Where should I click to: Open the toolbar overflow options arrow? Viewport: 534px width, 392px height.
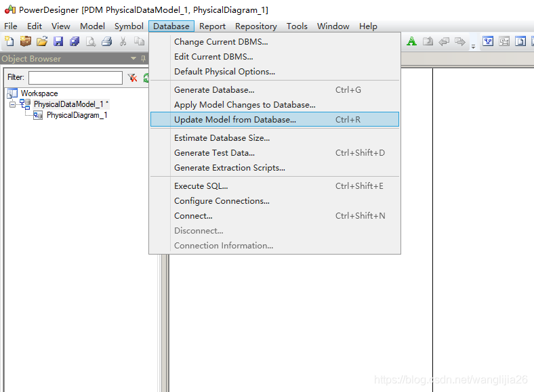pyautogui.click(x=473, y=46)
